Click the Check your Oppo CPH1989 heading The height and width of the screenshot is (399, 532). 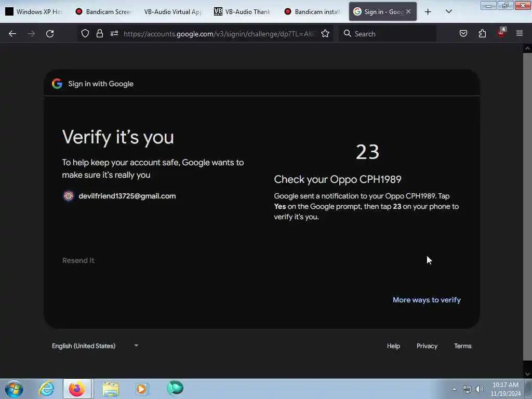pyautogui.click(x=338, y=179)
